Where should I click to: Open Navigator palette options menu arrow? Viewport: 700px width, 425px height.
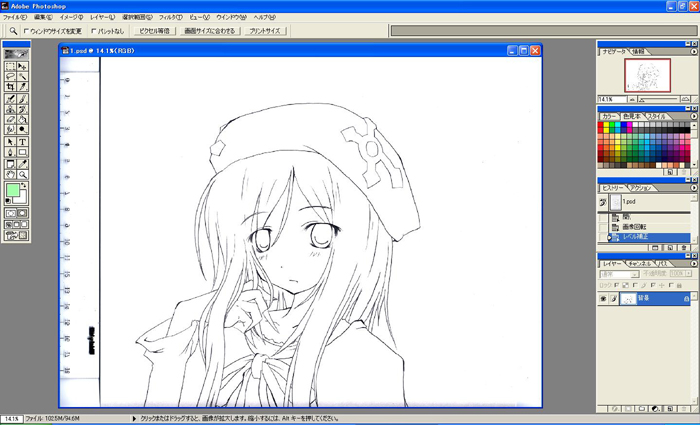(694, 52)
